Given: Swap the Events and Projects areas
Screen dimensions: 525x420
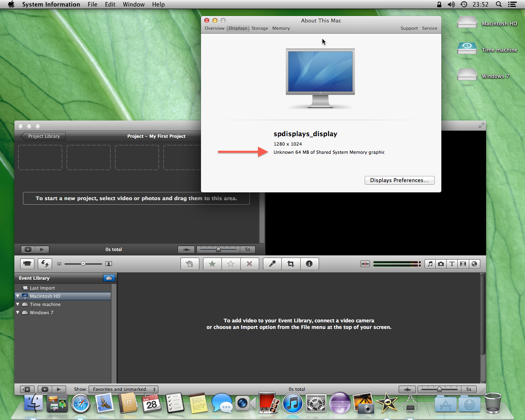Looking at the screenshot, I should point(45,264).
